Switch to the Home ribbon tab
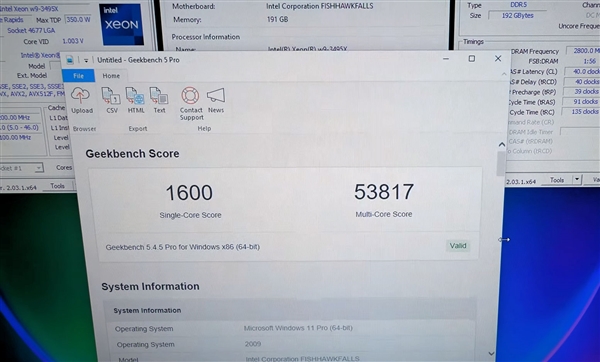This screenshot has width=600, height=362. pos(111,76)
